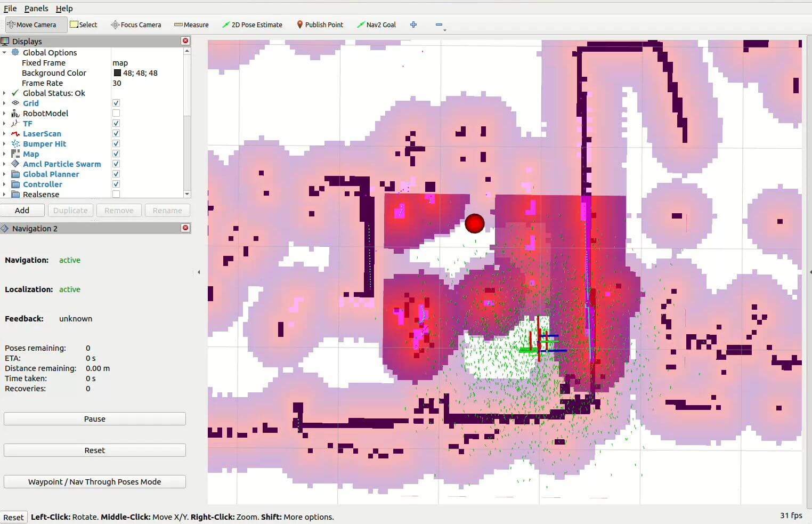Expand the Map display entry
812x524 pixels.
click(4, 154)
